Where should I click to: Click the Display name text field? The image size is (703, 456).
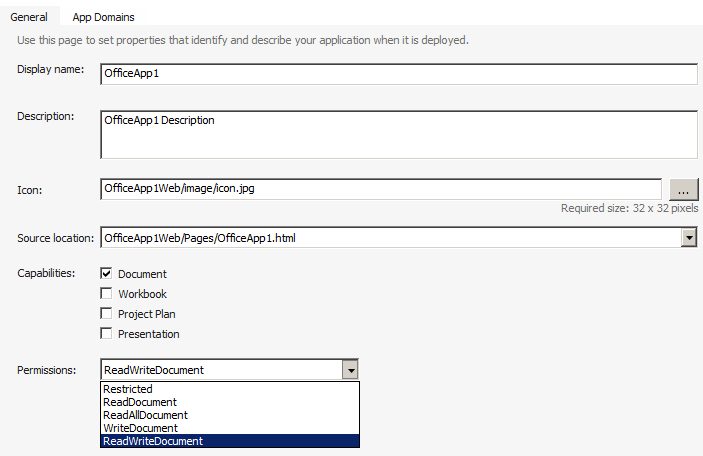[399, 74]
